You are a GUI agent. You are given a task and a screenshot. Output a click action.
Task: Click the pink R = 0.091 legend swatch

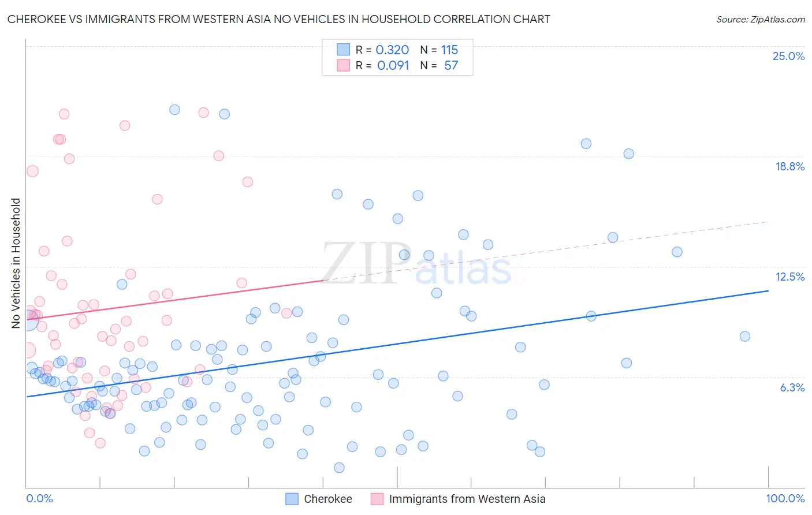click(344, 65)
